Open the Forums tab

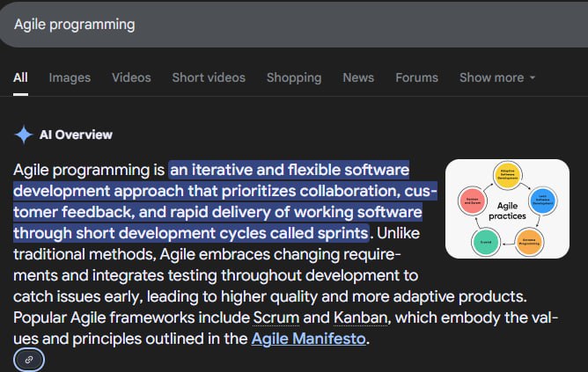coord(416,77)
